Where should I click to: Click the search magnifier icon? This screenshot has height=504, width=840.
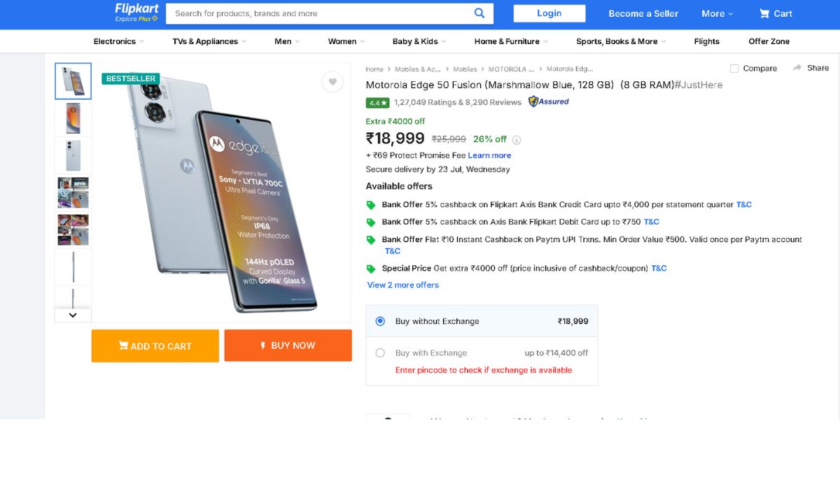point(479,13)
